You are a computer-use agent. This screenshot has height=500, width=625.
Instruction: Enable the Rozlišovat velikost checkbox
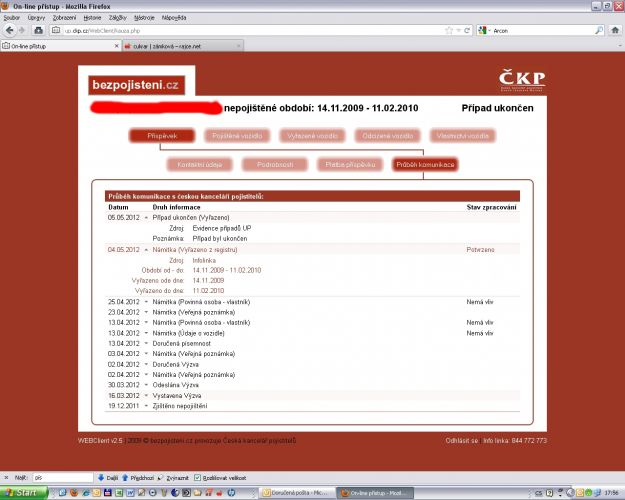click(197, 477)
